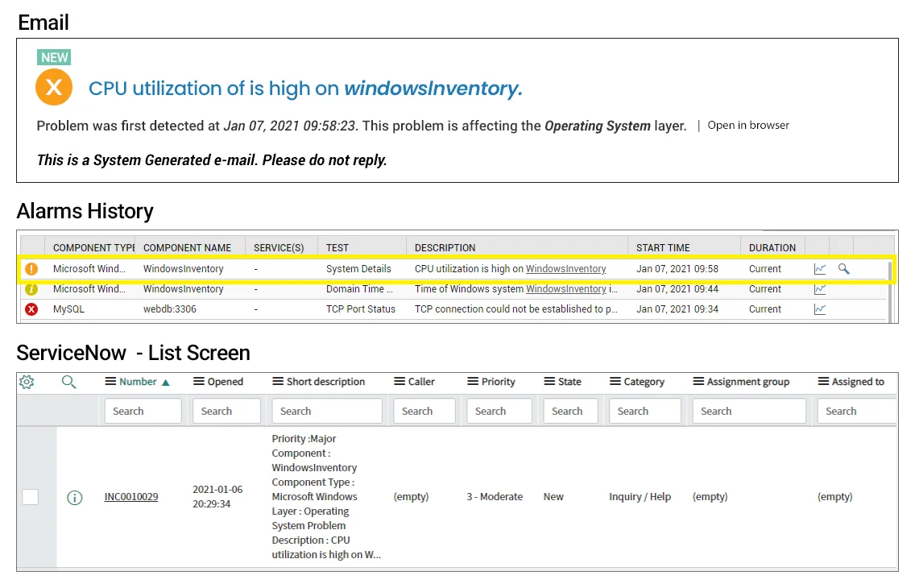Sort by the Assigned to column header label
915x588 pixels.
point(858,382)
